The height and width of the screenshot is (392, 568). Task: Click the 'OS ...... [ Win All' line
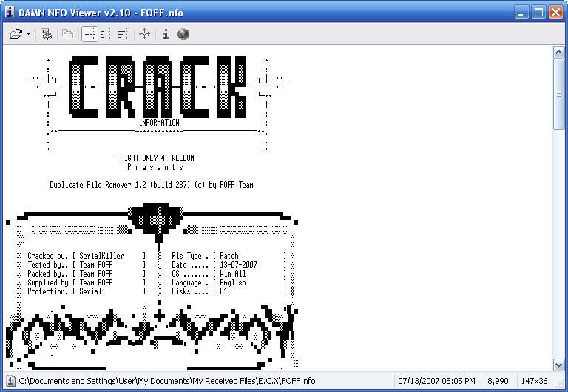point(229,274)
